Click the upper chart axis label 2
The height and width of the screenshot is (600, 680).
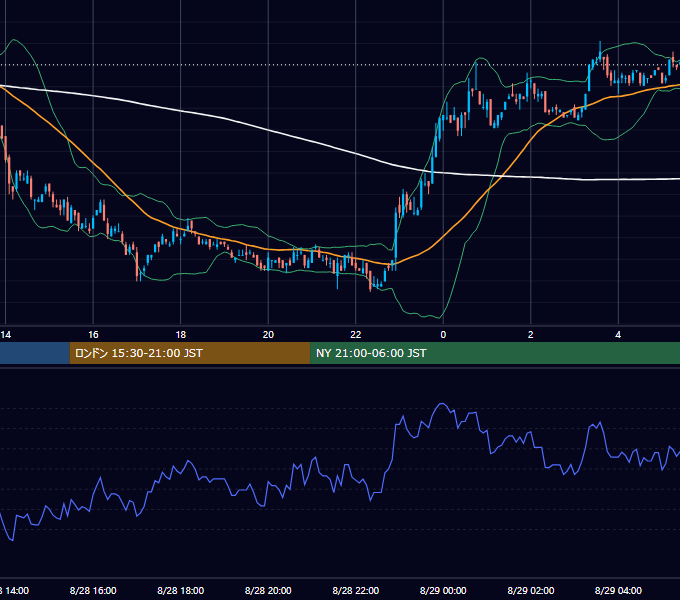coord(531,335)
